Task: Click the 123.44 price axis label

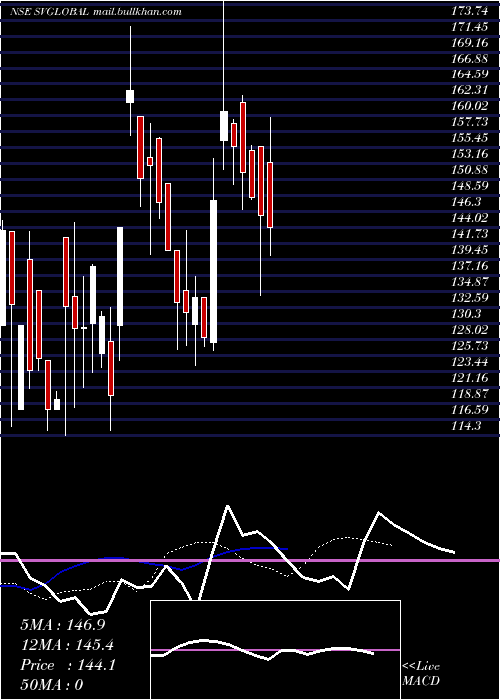Action: tap(470, 362)
